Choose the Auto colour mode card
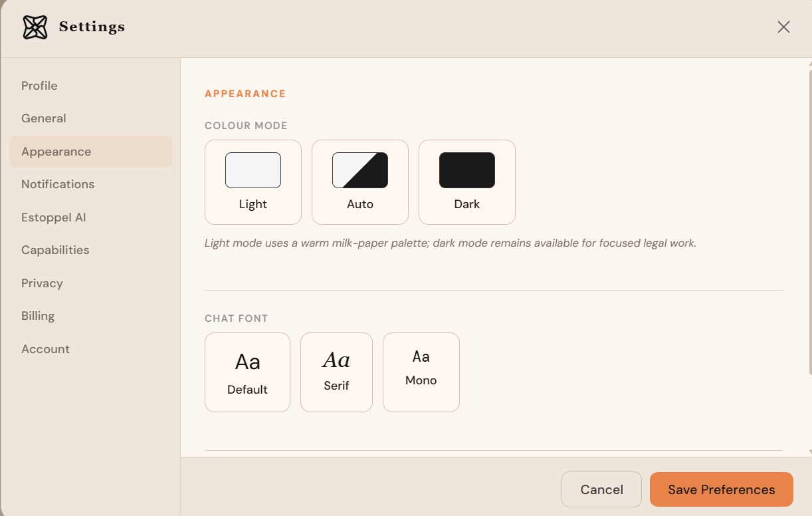 point(360,182)
